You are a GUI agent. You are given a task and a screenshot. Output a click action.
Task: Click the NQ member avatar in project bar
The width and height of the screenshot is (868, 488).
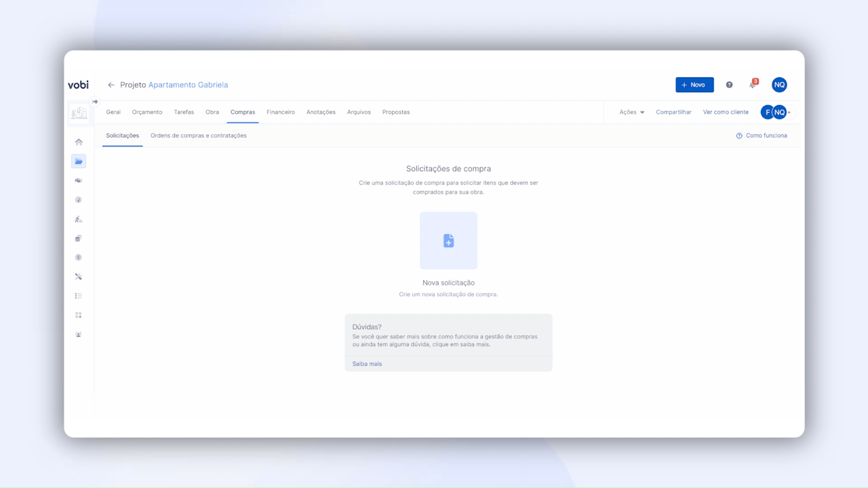(x=780, y=112)
